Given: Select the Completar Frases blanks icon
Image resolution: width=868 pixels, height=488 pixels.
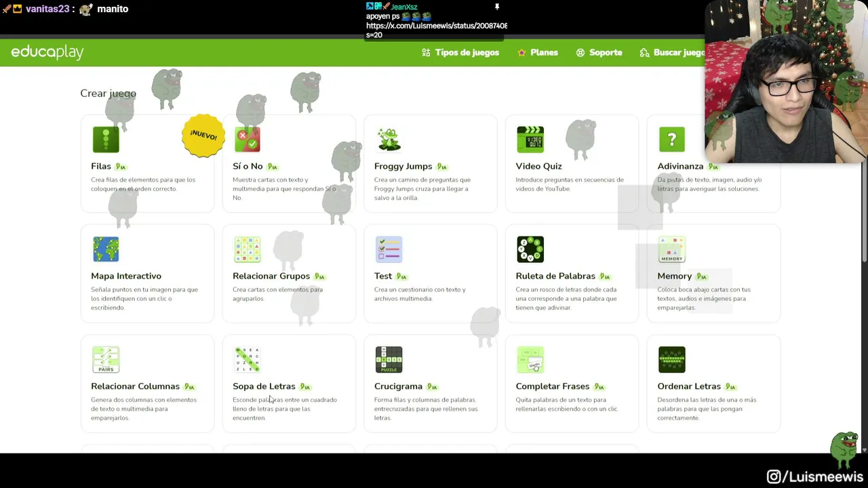Looking at the screenshot, I should 530,360.
